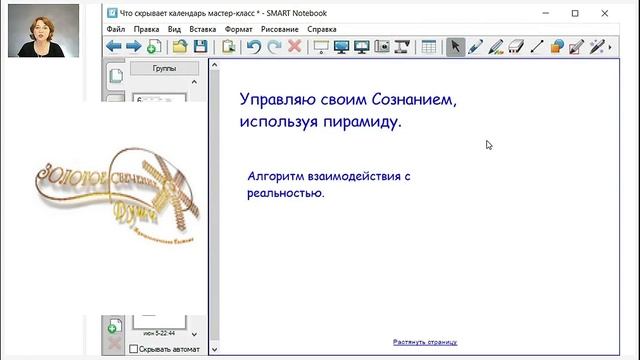640x360 pixels.
Task: Open a file with folder icon
Action: pyautogui.click(x=180, y=47)
